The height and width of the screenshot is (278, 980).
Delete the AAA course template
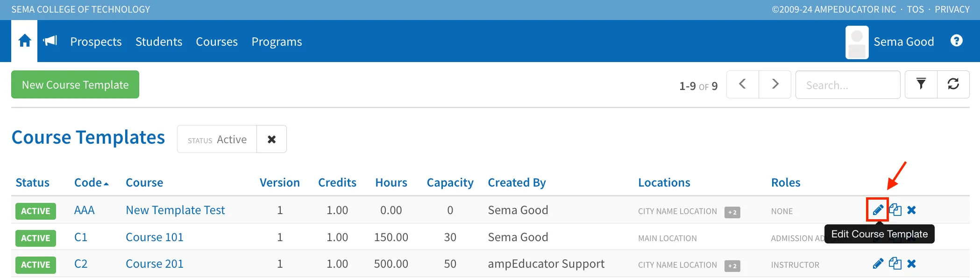point(911,210)
